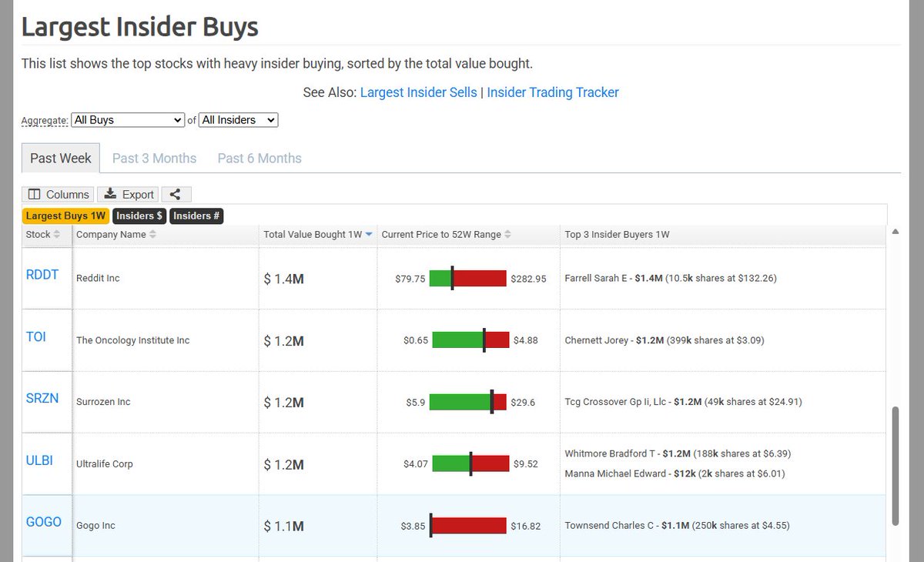Click company name Ultralife Corp
924x562 pixels.
click(x=105, y=464)
